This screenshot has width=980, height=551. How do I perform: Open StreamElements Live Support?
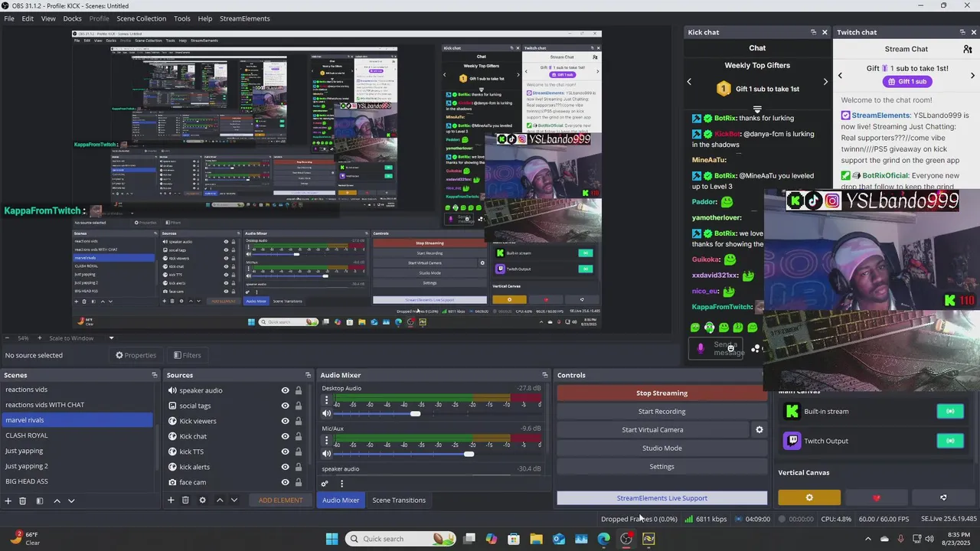(x=661, y=498)
